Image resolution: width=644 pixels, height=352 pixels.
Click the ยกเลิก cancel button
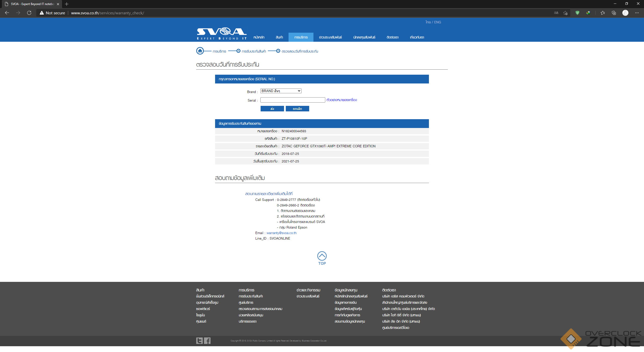point(297,109)
